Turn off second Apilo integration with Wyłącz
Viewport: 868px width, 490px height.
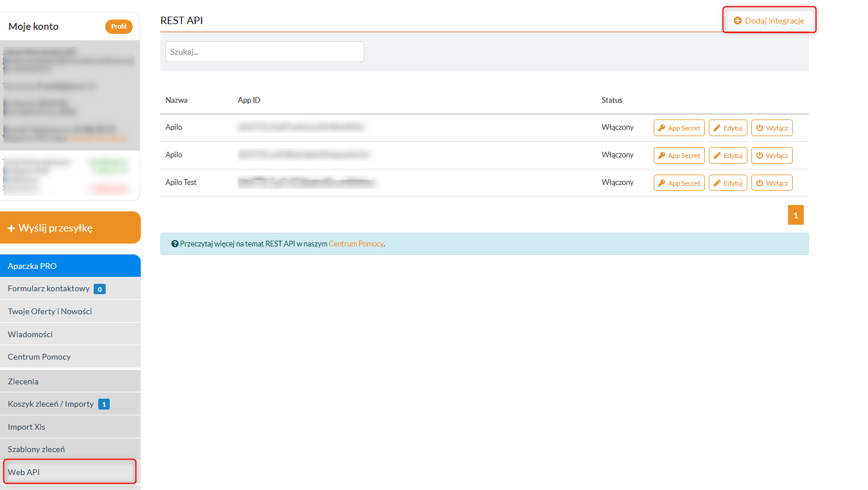coord(771,156)
